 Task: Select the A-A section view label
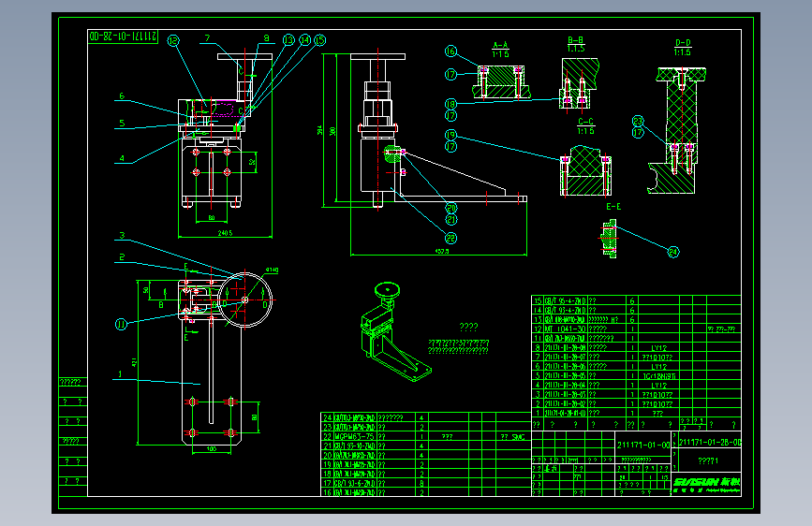point(500,50)
